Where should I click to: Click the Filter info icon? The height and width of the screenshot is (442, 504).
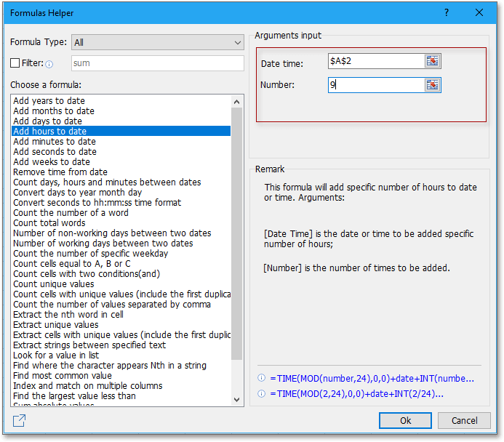coord(49,64)
